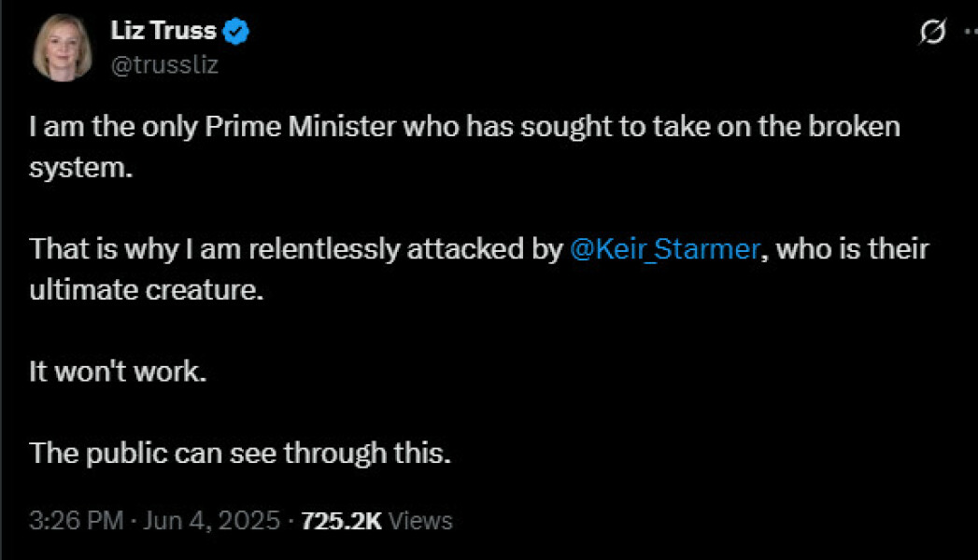978x560 pixels.
Task: Open the Jun 4, 2025 timestamp link
Action: click(x=207, y=521)
